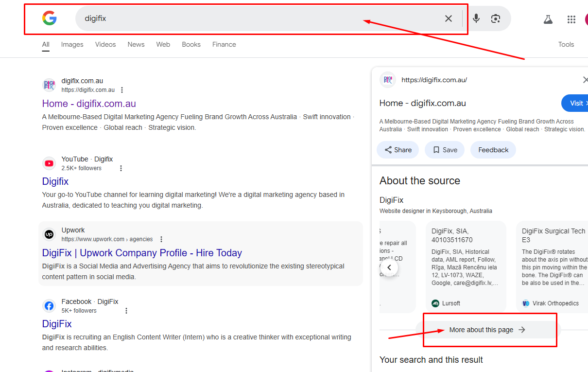Click the Save button
This screenshot has height=372, width=588.
(x=445, y=150)
